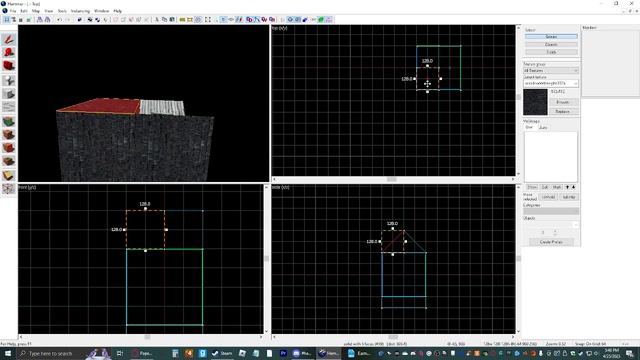Set select mode to Solids

click(551, 52)
